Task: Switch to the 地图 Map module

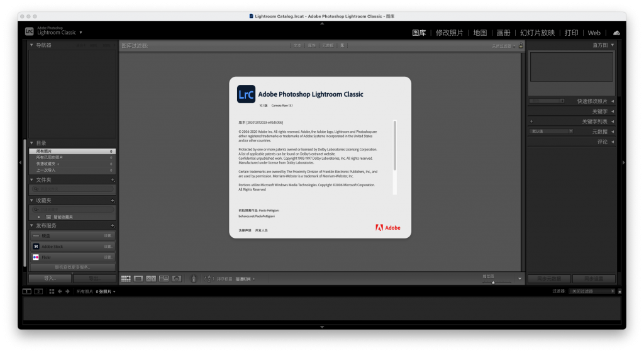Action: pos(480,33)
